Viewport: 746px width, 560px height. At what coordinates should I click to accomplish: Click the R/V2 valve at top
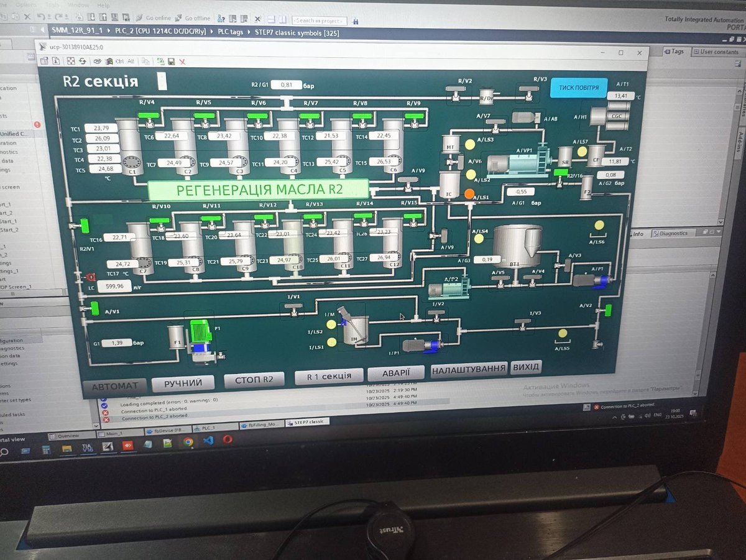point(456,93)
